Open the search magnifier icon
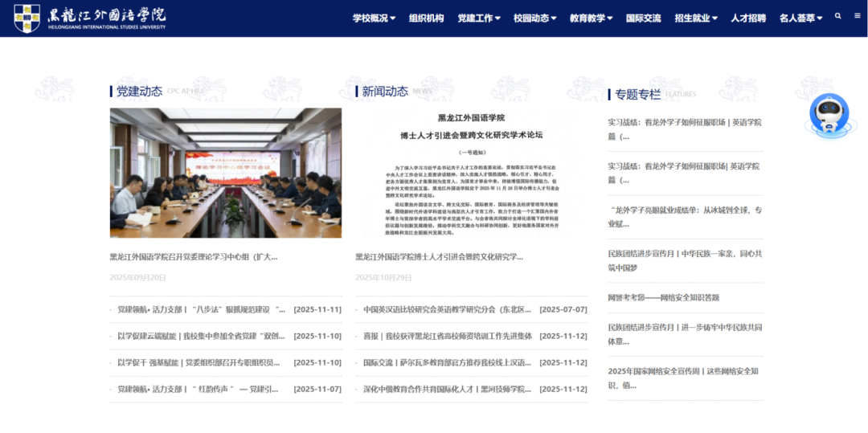This screenshot has width=868, height=433. coord(837,17)
